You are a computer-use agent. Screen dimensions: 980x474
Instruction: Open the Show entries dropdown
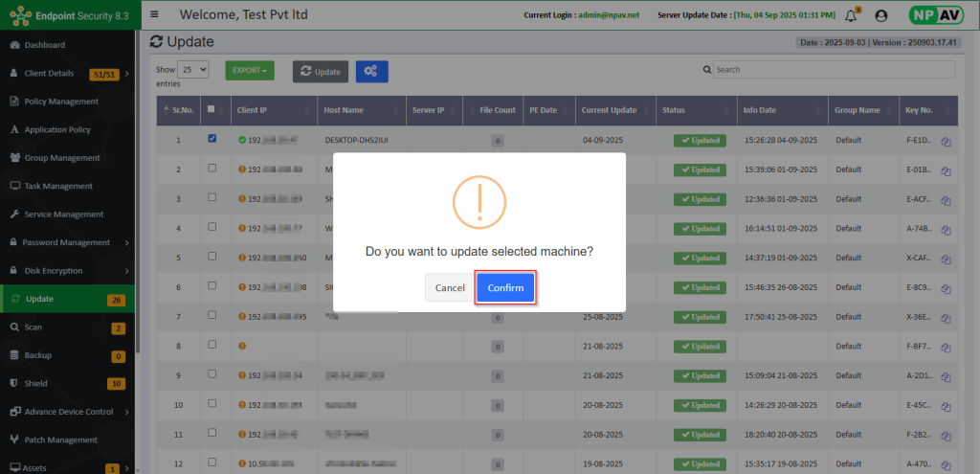[x=193, y=70]
